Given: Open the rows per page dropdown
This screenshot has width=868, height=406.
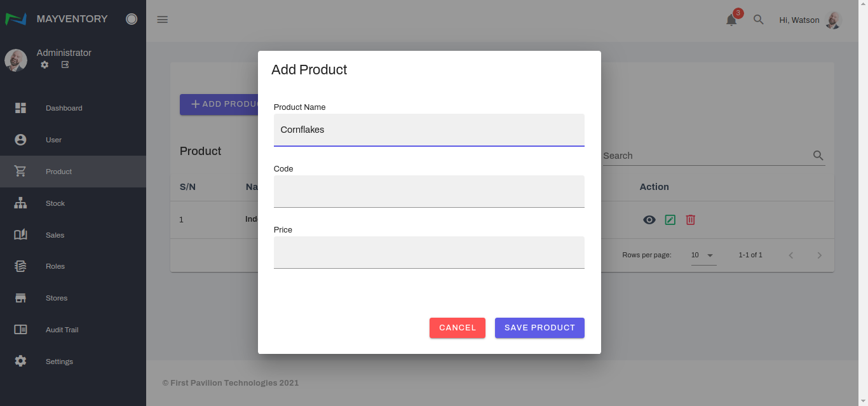Looking at the screenshot, I should click(x=703, y=255).
